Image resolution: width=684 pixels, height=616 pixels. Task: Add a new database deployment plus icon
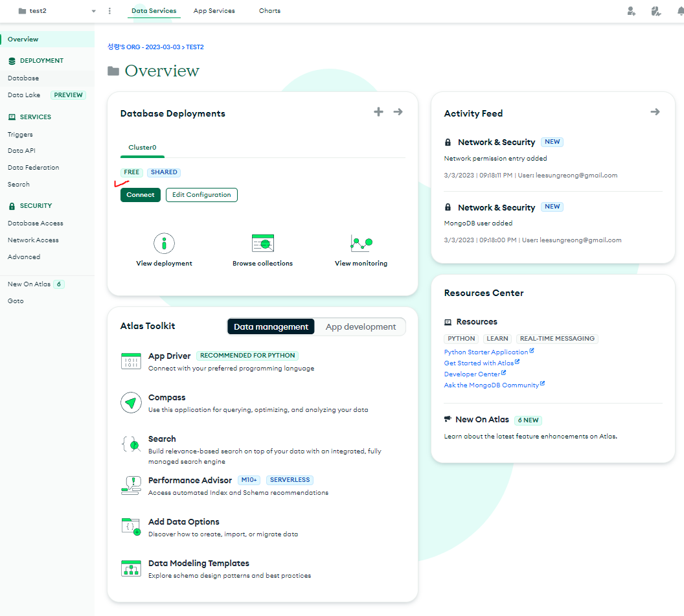[x=379, y=112]
